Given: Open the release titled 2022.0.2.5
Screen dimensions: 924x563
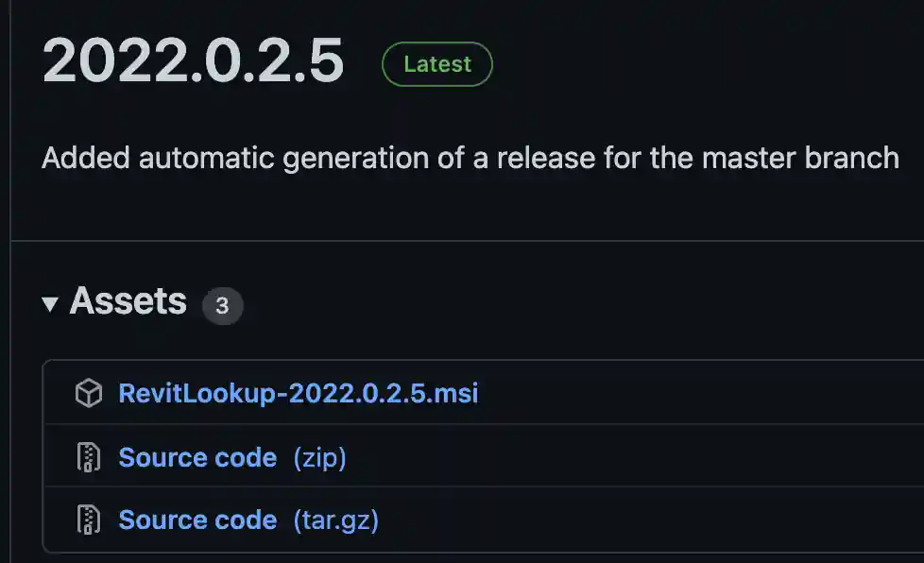Looking at the screenshot, I should [x=194, y=62].
